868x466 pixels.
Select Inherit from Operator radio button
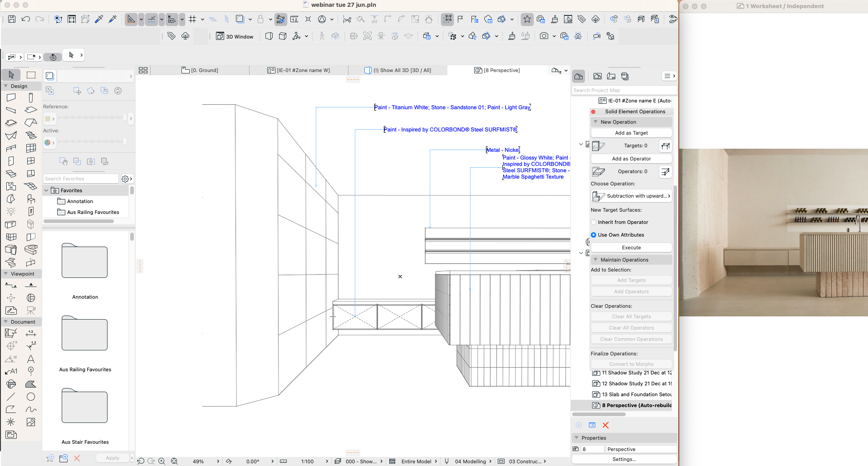[593, 222]
